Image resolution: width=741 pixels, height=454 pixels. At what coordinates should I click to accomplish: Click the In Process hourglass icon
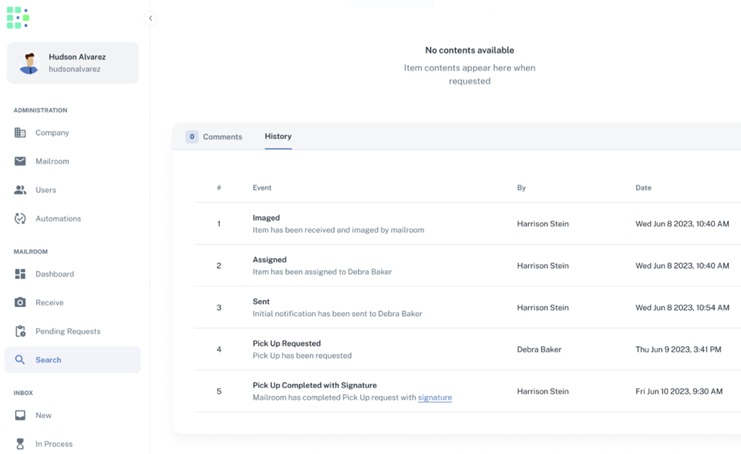pyautogui.click(x=20, y=444)
